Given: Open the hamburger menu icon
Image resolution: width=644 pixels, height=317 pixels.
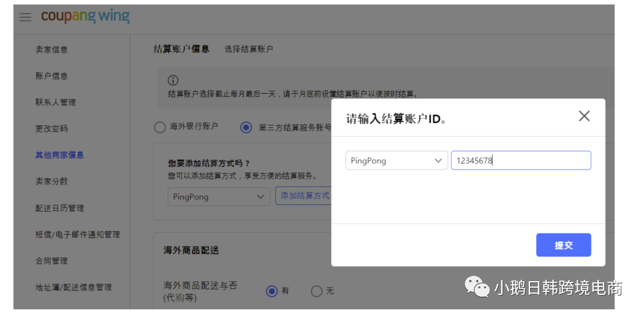Looking at the screenshot, I should [x=26, y=17].
